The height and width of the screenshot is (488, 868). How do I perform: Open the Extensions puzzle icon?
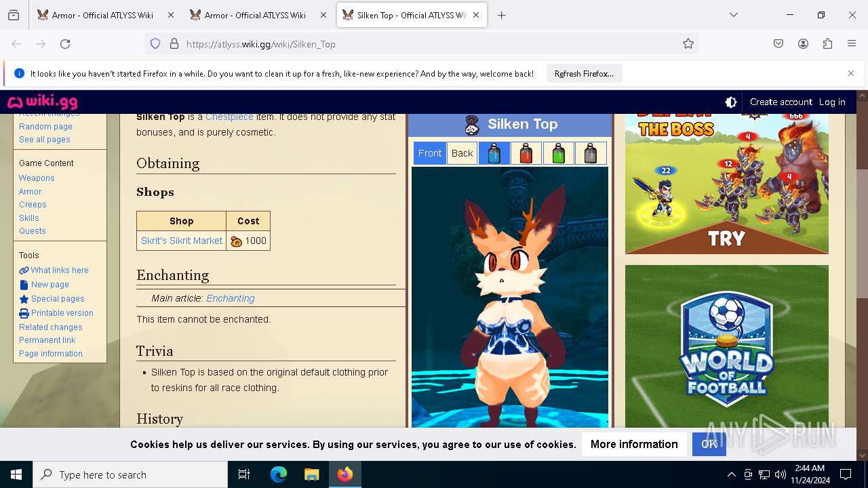click(x=827, y=43)
